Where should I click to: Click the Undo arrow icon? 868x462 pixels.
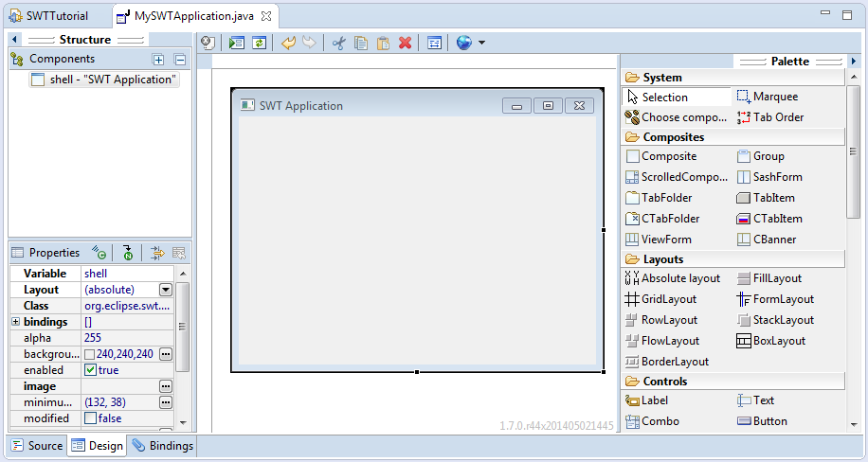288,43
